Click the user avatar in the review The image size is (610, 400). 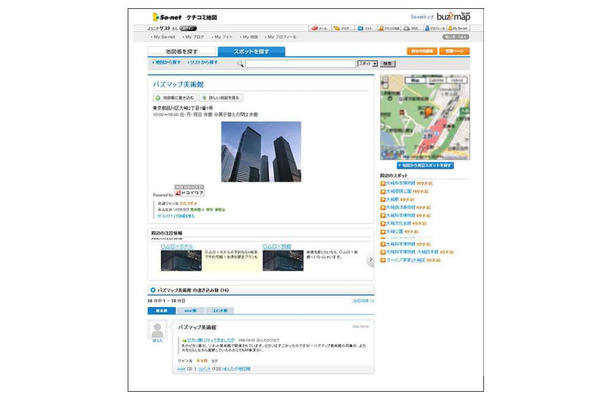157,331
